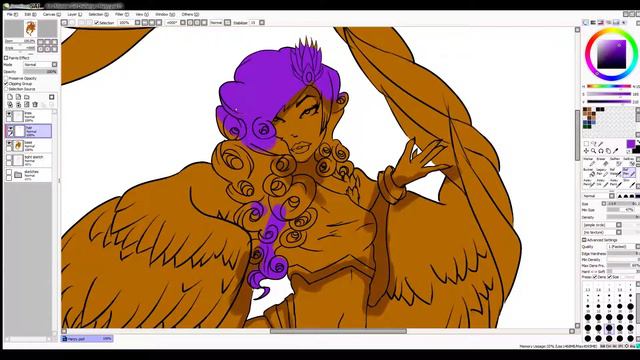The height and width of the screenshot is (360, 640).
Task: Open the View menu
Action: point(142,14)
